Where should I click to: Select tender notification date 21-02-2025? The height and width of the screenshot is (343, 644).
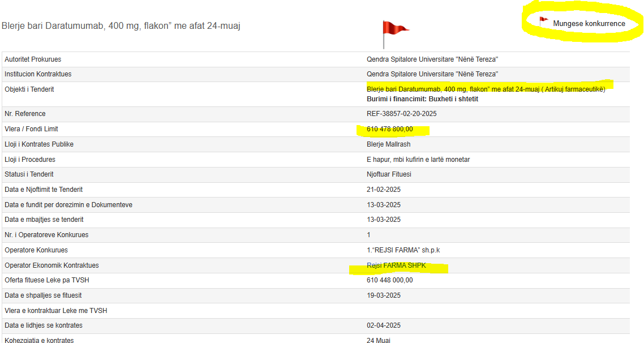click(x=384, y=190)
